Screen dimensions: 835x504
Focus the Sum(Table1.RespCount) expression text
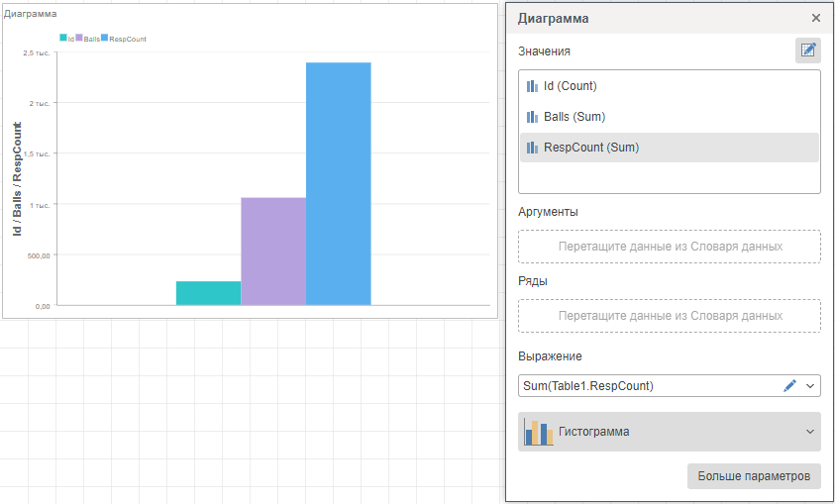(644, 385)
